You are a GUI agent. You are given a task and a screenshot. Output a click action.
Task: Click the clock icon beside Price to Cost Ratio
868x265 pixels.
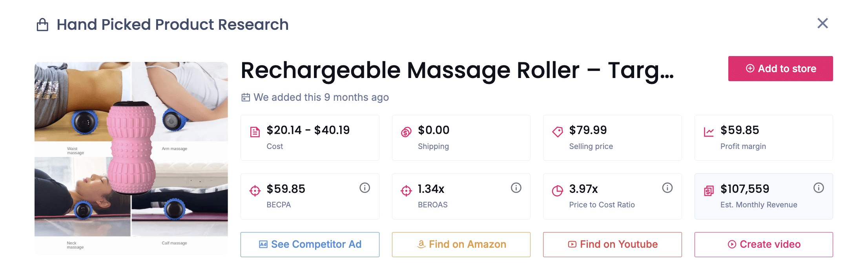pyautogui.click(x=558, y=190)
